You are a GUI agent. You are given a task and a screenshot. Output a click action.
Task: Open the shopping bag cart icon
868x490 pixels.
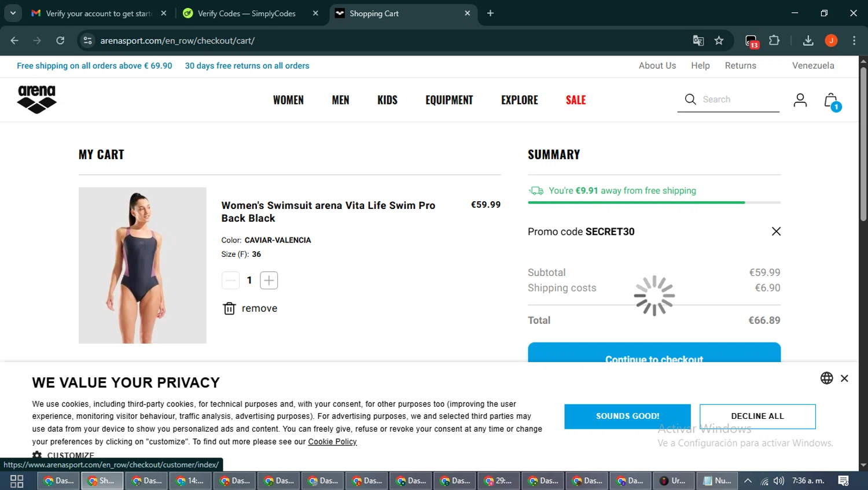[832, 101]
